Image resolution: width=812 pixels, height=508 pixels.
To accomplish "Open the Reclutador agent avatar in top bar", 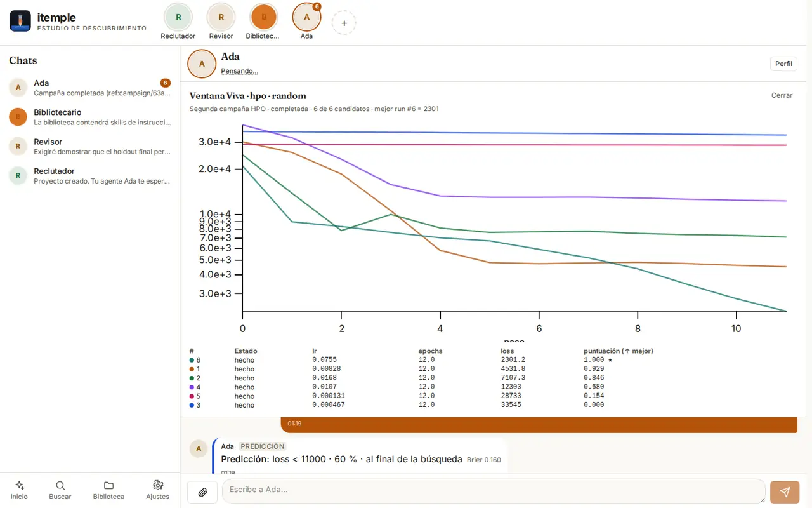I will (178, 17).
